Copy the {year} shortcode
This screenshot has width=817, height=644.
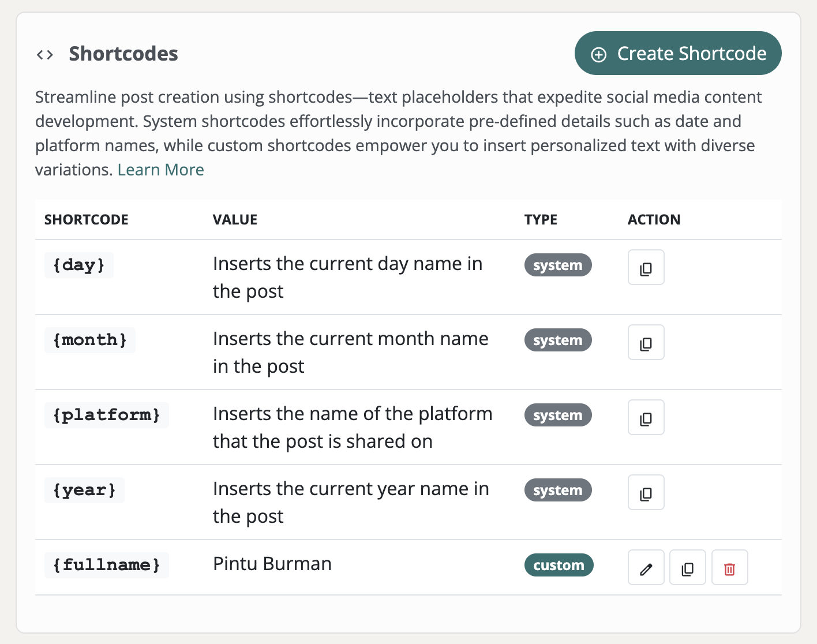[x=646, y=493]
